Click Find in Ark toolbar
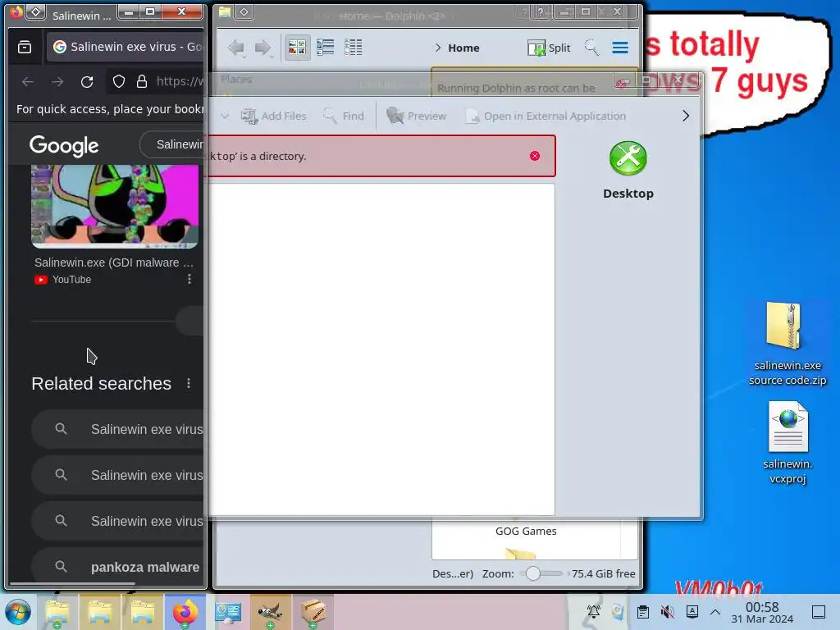Viewport: 840px width, 630px height. (x=344, y=116)
